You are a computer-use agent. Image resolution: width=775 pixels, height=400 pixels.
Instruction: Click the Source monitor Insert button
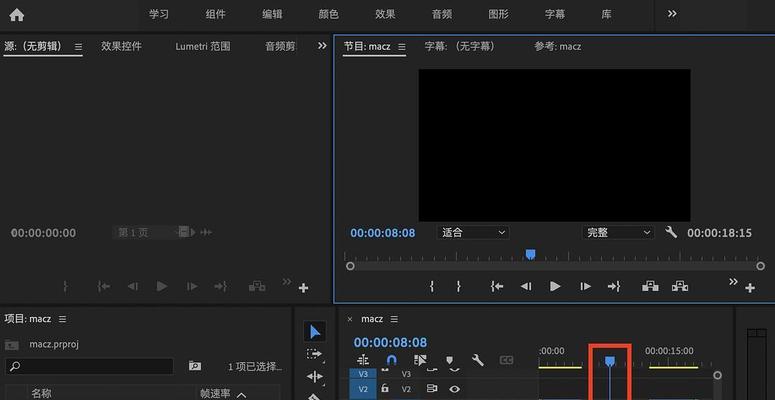(x=257, y=286)
